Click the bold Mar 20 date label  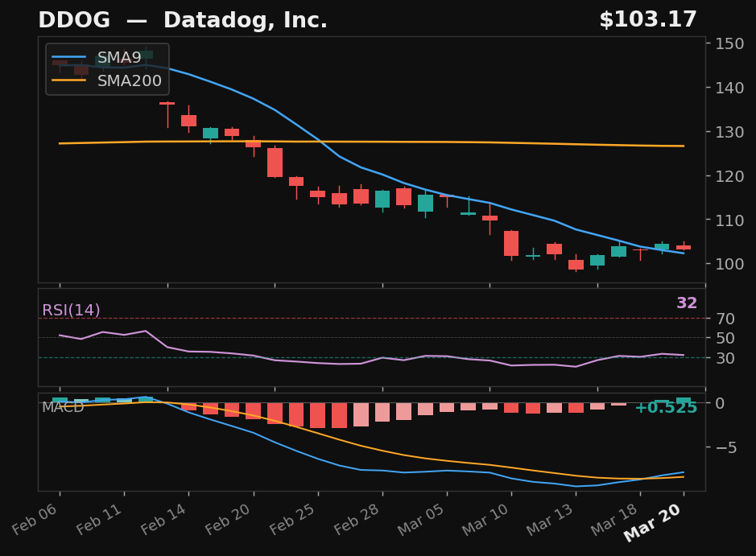(654, 521)
